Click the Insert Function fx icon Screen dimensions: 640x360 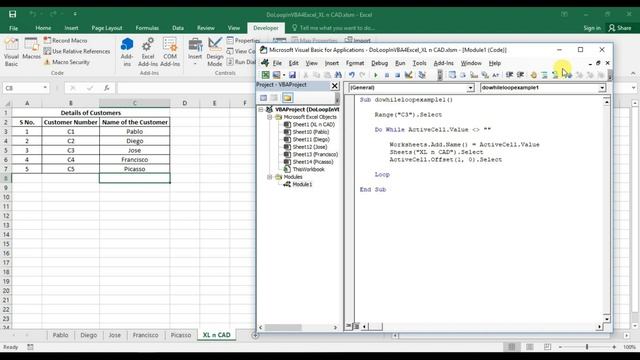107,88
